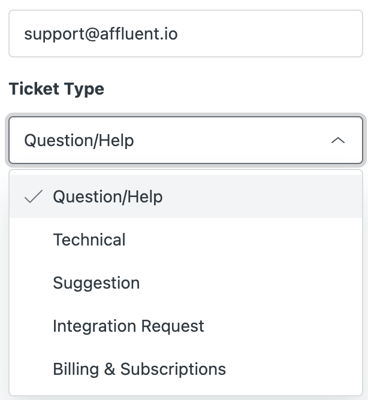Toggle the Ticket Type select's upward caret
This screenshot has height=400, width=368.
[x=338, y=140]
